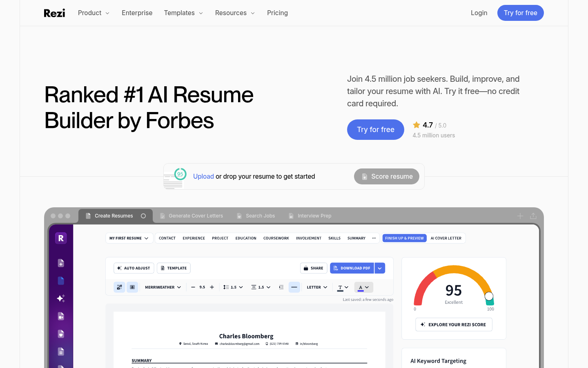Open the Experience section tab
The image size is (588, 368).
[x=194, y=238]
